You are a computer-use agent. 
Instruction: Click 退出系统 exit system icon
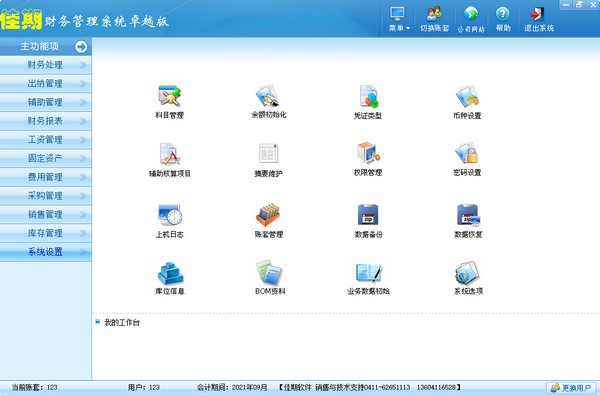(539, 19)
